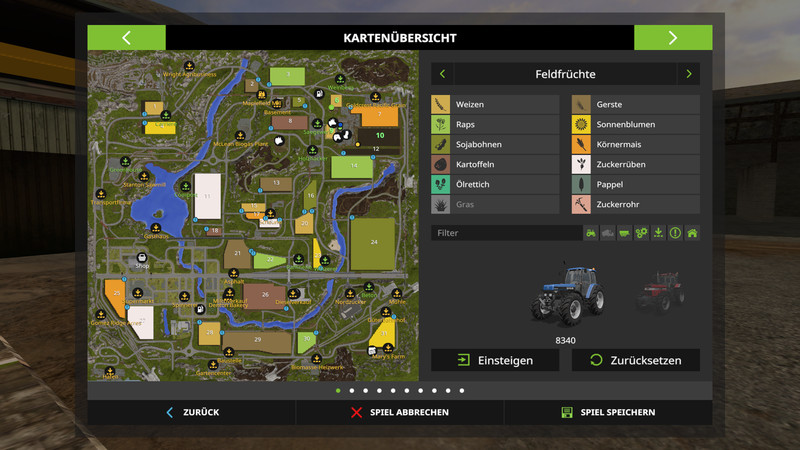Toggle the trailer tools filter icon
800x450 pixels.
click(625, 233)
